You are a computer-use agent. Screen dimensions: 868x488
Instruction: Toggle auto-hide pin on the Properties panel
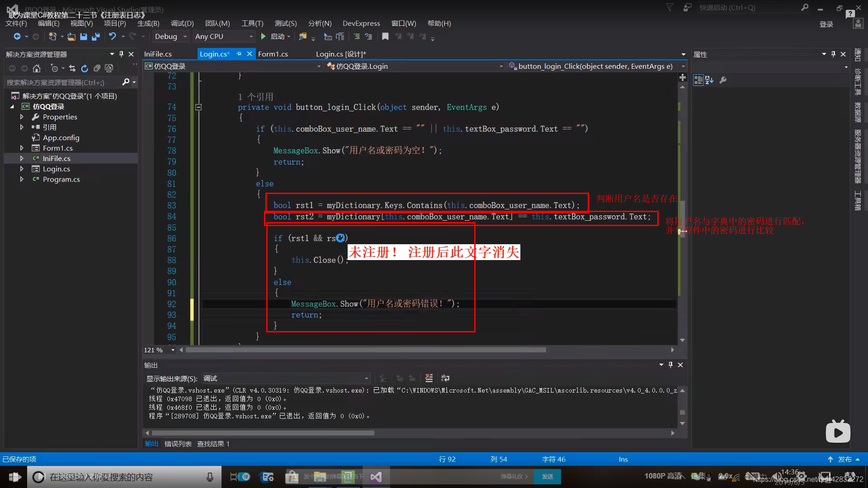[x=833, y=54]
